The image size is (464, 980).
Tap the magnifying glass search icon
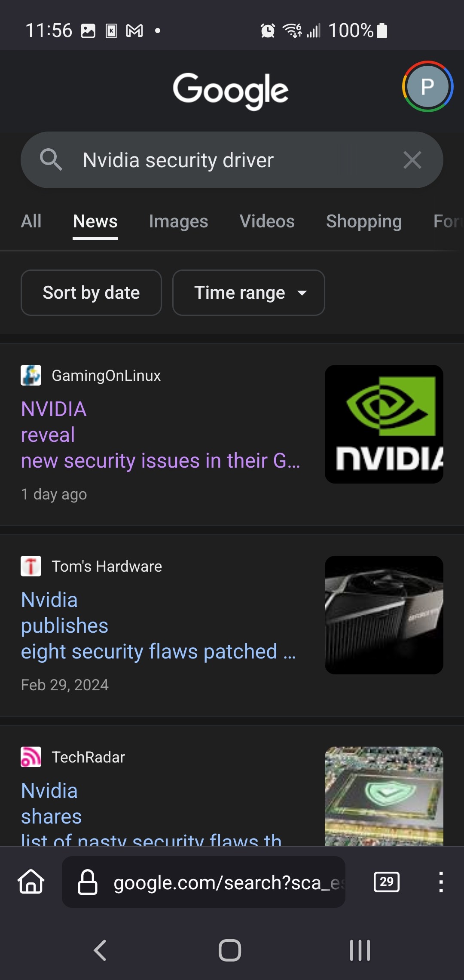pos(51,160)
